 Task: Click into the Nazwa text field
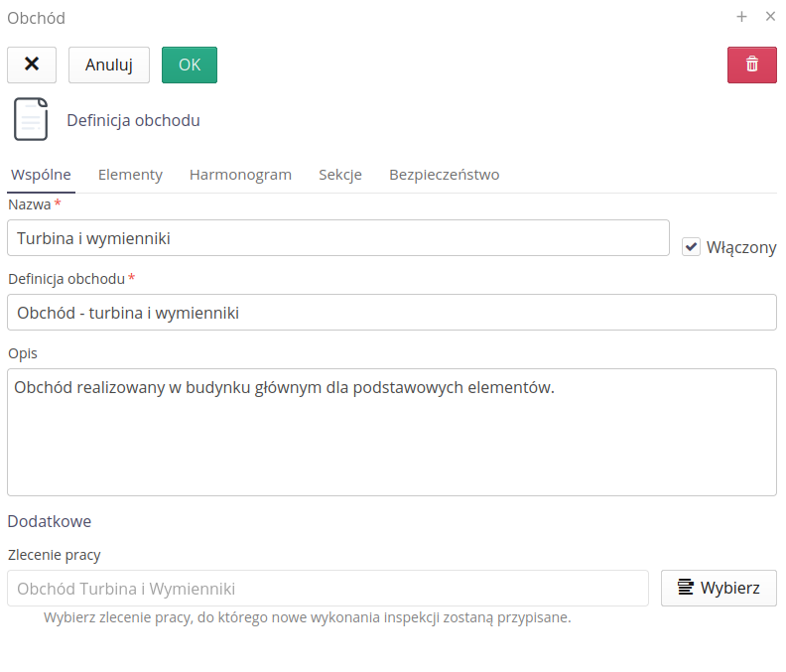[x=337, y=238]
